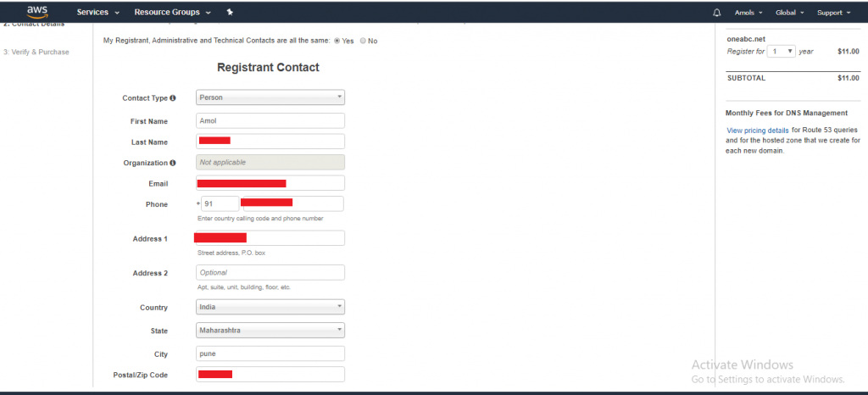Click the pin shortcuts icon in navbar
Viewport: 868px width, 395px height.
pos(230,12)
